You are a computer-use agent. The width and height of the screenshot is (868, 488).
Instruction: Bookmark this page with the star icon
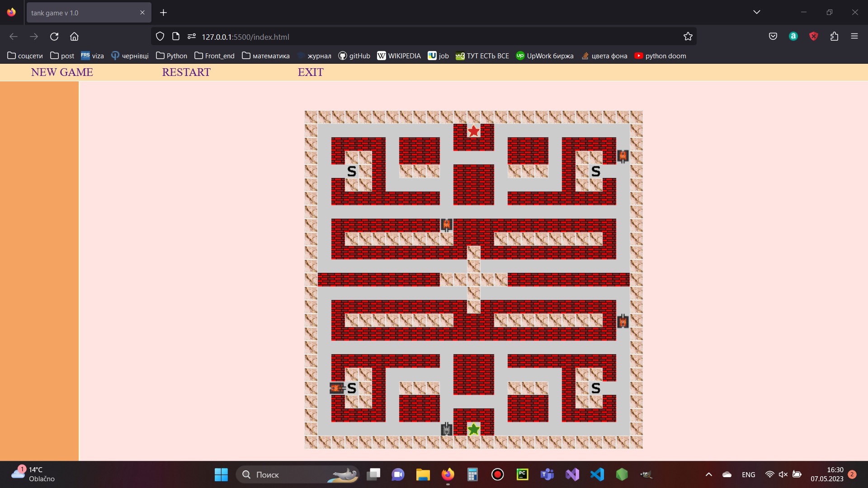pyautogui.click(x=688, y=37)
